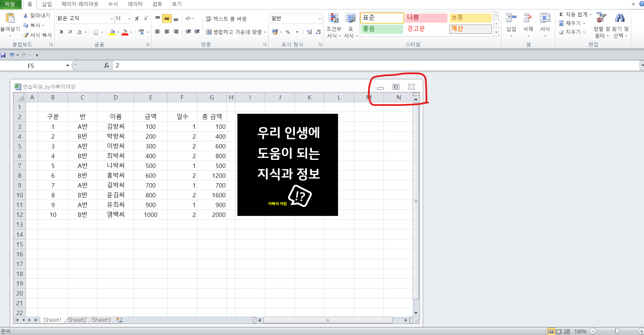Toggle underline formatting (가)
The image size is (644, 335).
pyautogui.click(x=79, y=32)
